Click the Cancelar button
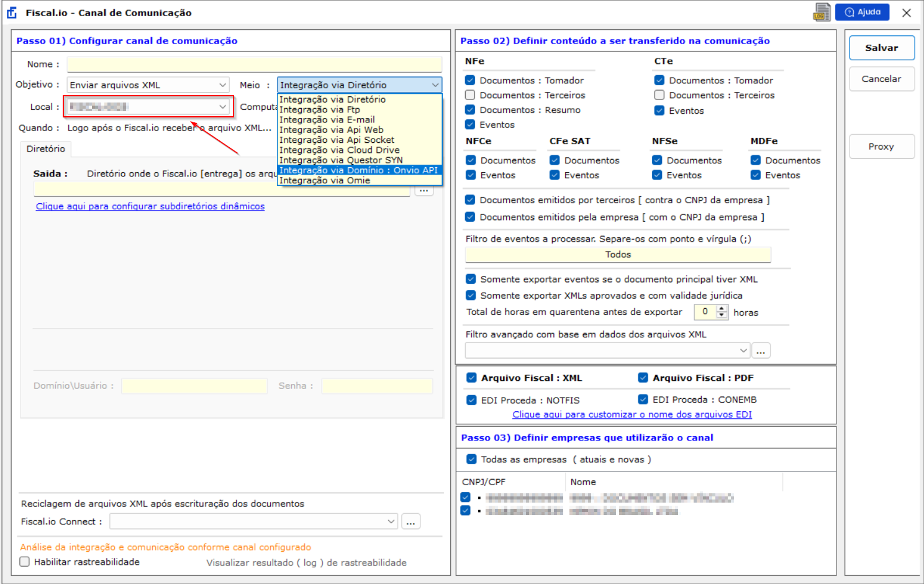924x584 pixels. (881, 79)
